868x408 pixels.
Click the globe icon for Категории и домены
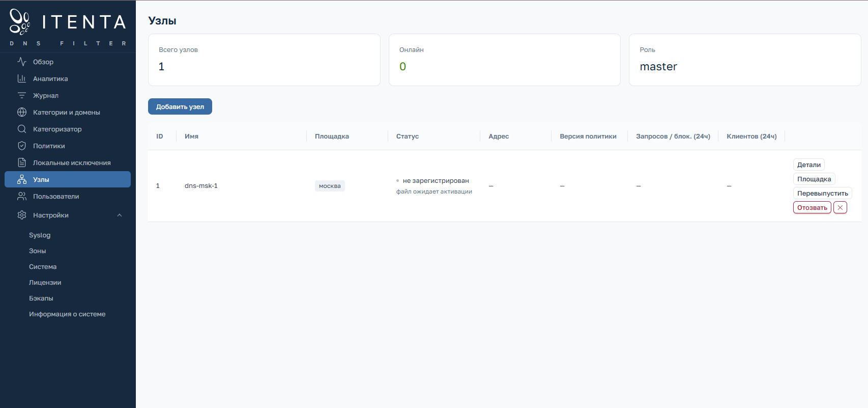click(22, 112)
